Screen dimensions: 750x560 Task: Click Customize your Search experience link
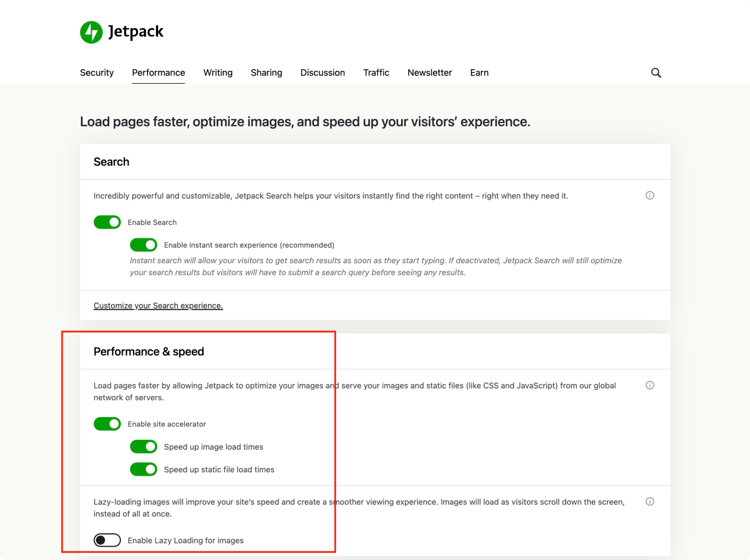pyautogui.click(x=158, y=306)
